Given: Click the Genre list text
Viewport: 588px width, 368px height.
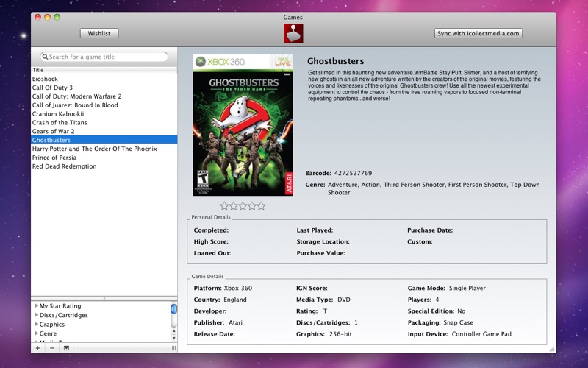Looking at the screenshot, I should [434, 188].
